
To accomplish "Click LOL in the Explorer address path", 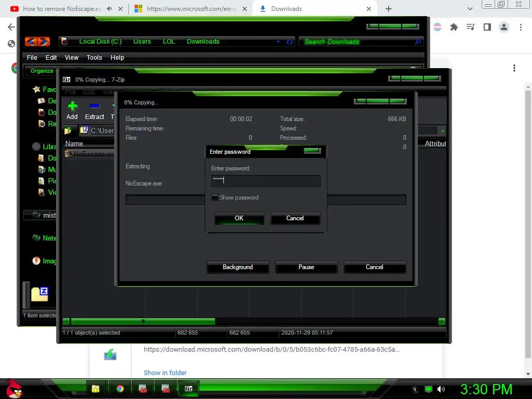I will click(169, 42).
